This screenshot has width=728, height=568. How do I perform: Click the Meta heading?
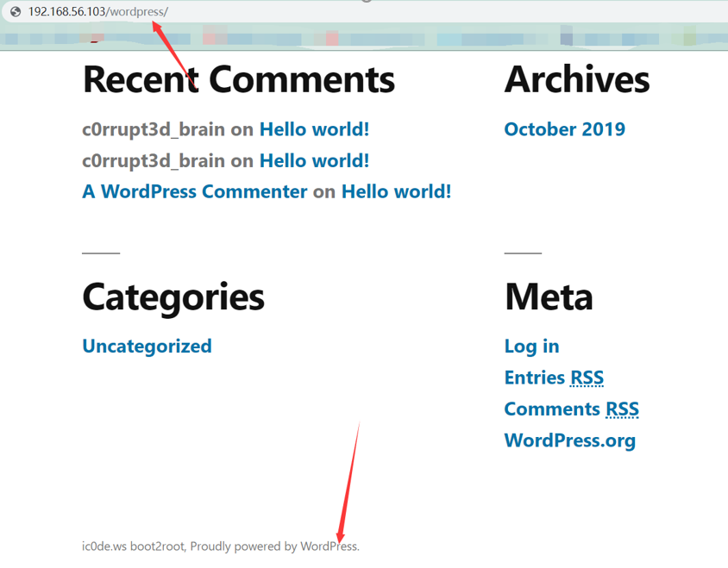click(x=549, y=297)
